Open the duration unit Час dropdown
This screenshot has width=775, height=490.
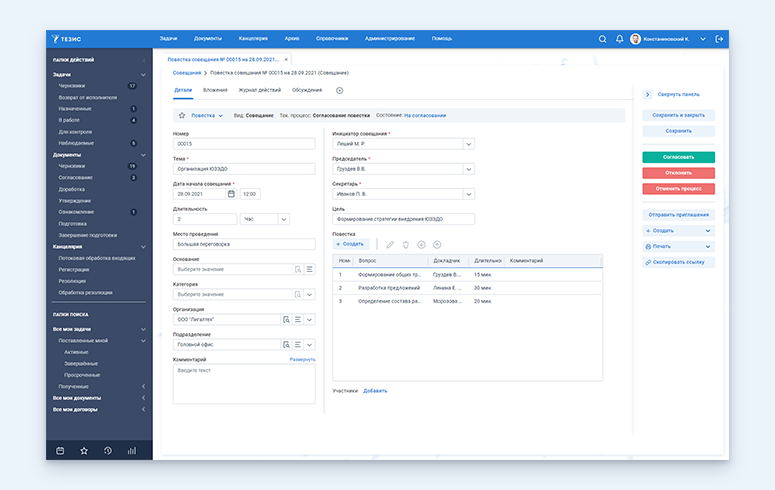(283, 219)
